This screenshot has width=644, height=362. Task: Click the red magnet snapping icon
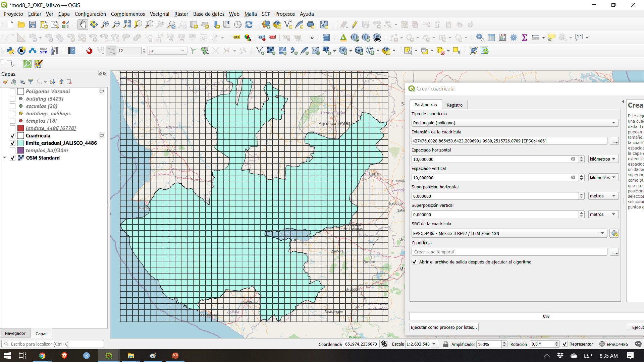tap(89, 51)
